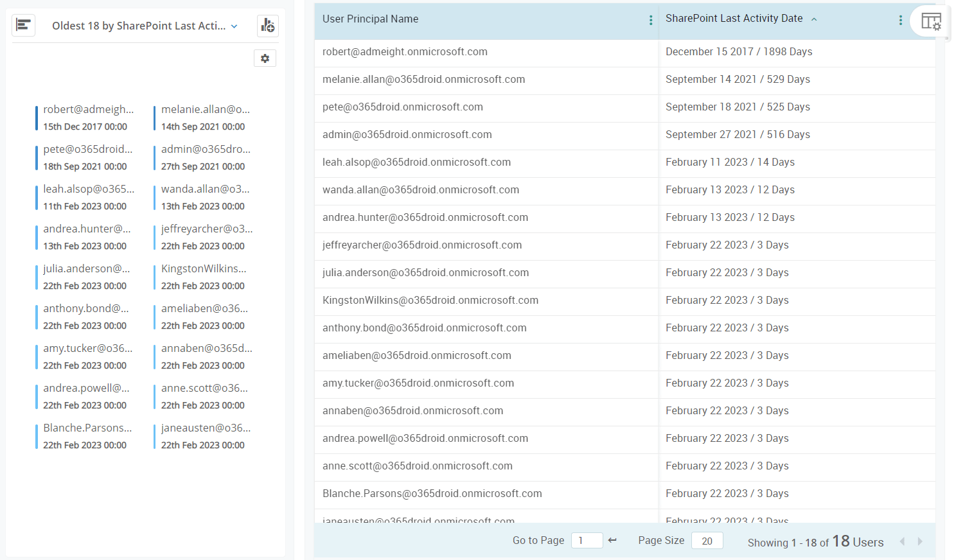The height and width of the screenshot is (560, 956).
Task: Open the chart title selector chevron
Action: pos(235,26)
